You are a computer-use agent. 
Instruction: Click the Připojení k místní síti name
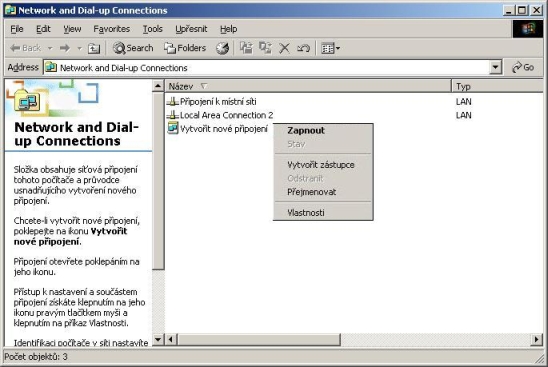pos(218,102)
